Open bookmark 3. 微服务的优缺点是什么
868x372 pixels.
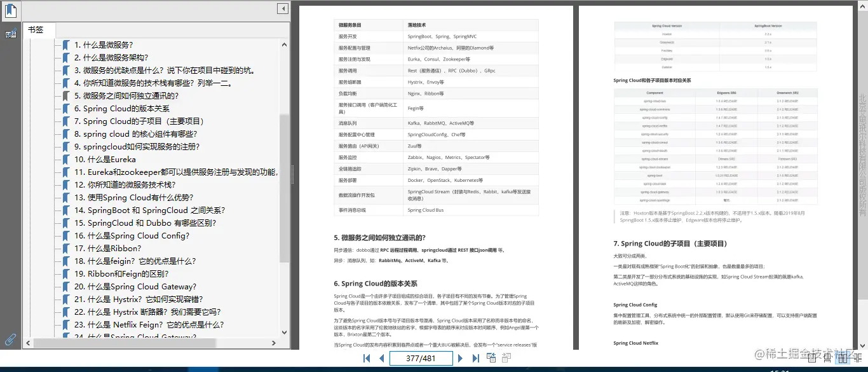[164, 71]
